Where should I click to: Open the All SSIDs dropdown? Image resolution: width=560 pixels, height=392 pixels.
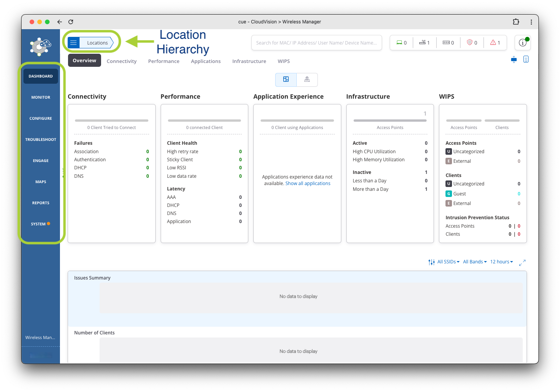click(x=448, y=262)
